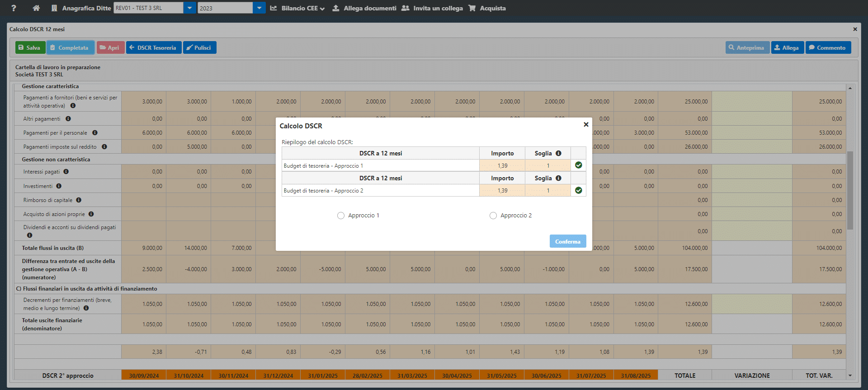Screen dimensions: 868x390
Task: Click the VARIAZIONE column header
Action: coord(752,376)
